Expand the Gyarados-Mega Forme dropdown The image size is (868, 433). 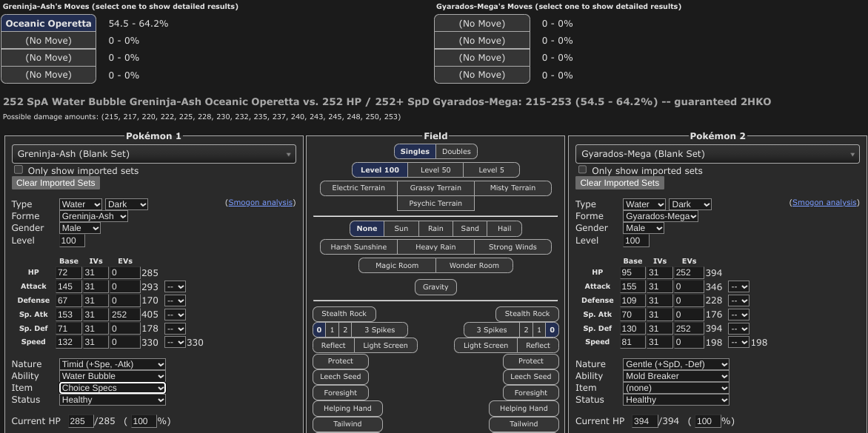pyautogui.click(x=661, y=216)
